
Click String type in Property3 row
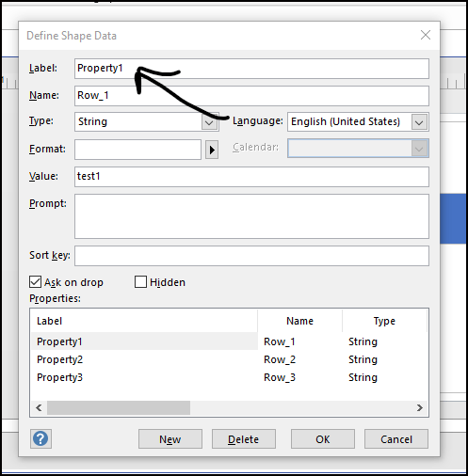coord(363,377)
